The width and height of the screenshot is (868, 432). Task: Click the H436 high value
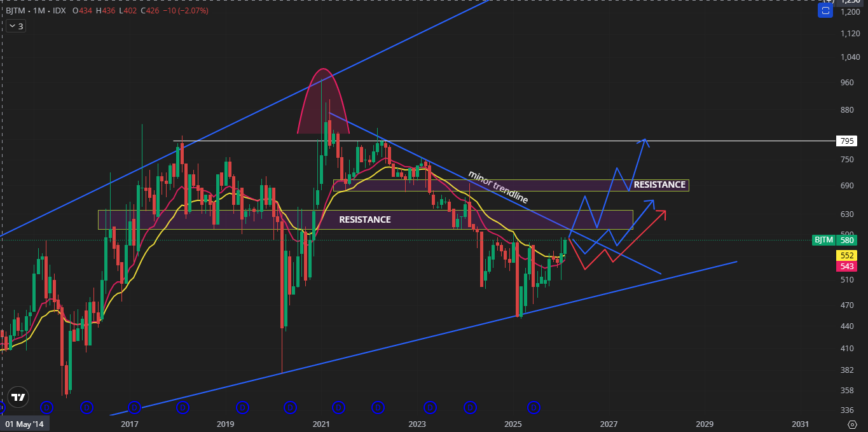click(104, 11)
